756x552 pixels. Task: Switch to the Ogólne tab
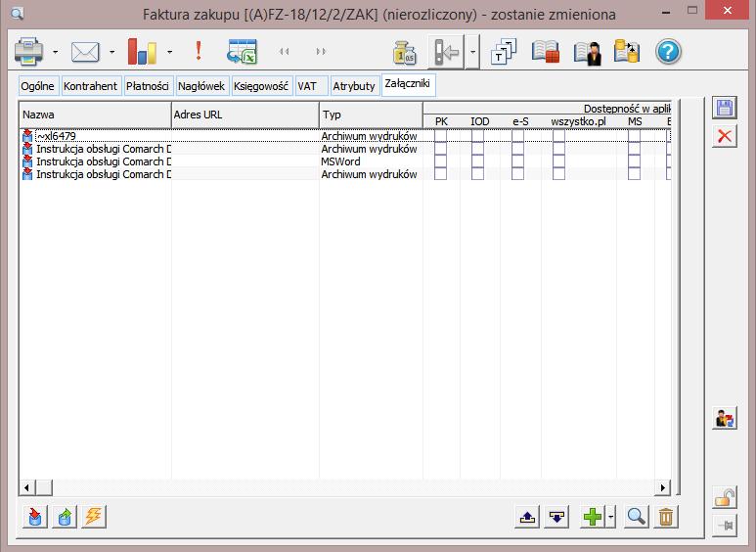[x=38, y=86]
